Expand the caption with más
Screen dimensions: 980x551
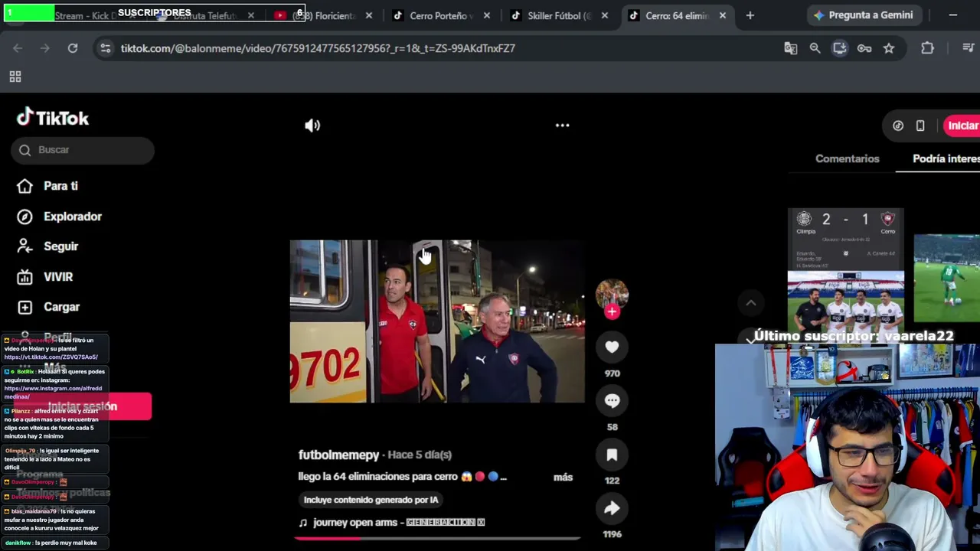point(563,477)
